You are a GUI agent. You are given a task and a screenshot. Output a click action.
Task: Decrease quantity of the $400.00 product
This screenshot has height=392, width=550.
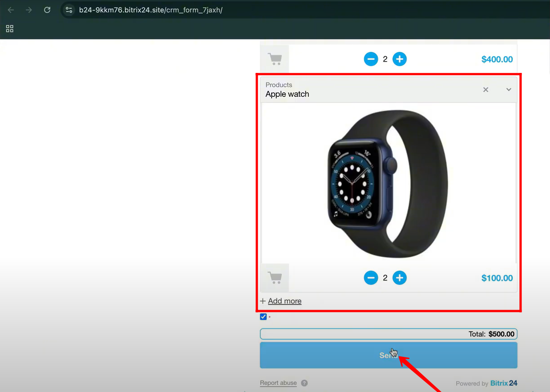pyautogui.click(x=371, y=59)
